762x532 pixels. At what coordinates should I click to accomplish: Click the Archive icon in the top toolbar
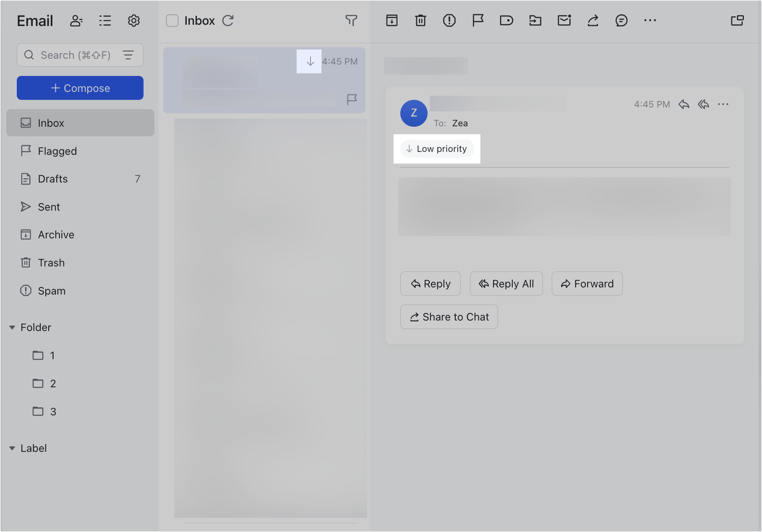click(x=391, y=21)
